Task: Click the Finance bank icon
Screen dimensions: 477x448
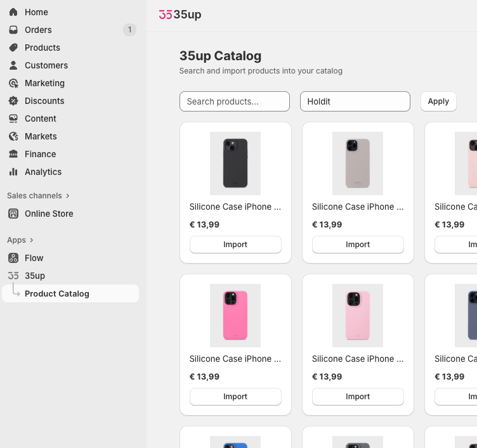Action: pos(13,154)
